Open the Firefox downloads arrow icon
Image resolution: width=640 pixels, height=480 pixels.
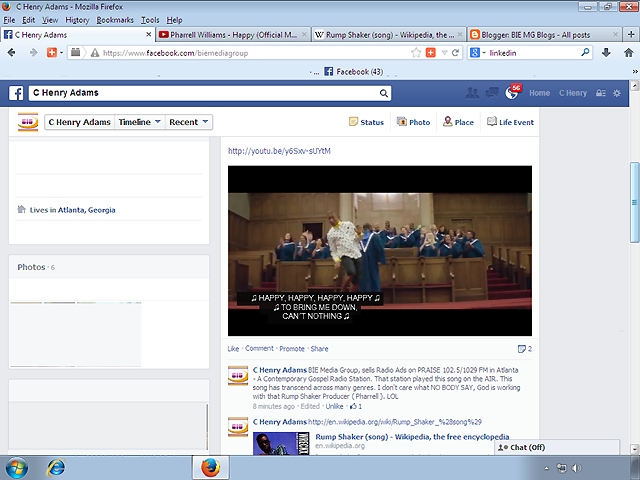606,52
